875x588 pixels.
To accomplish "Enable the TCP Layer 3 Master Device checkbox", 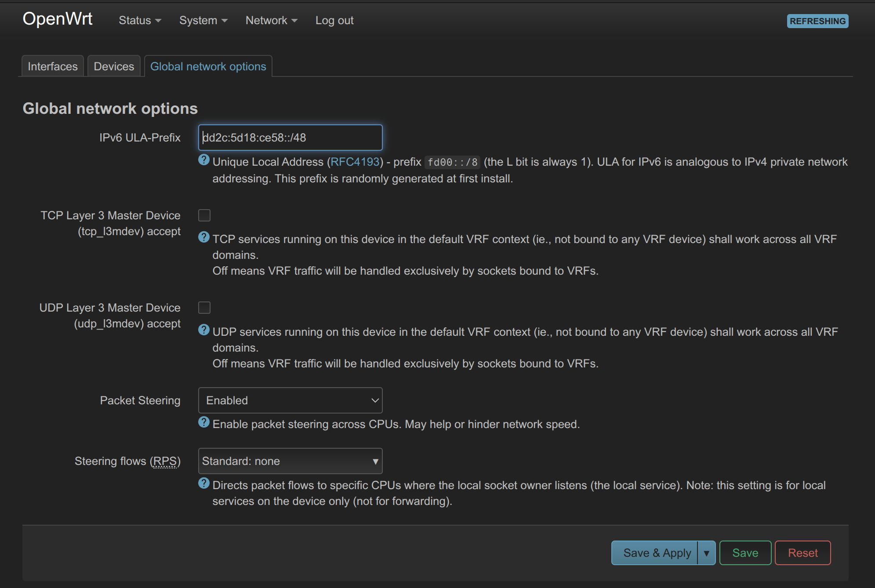I will coord(204,215).
